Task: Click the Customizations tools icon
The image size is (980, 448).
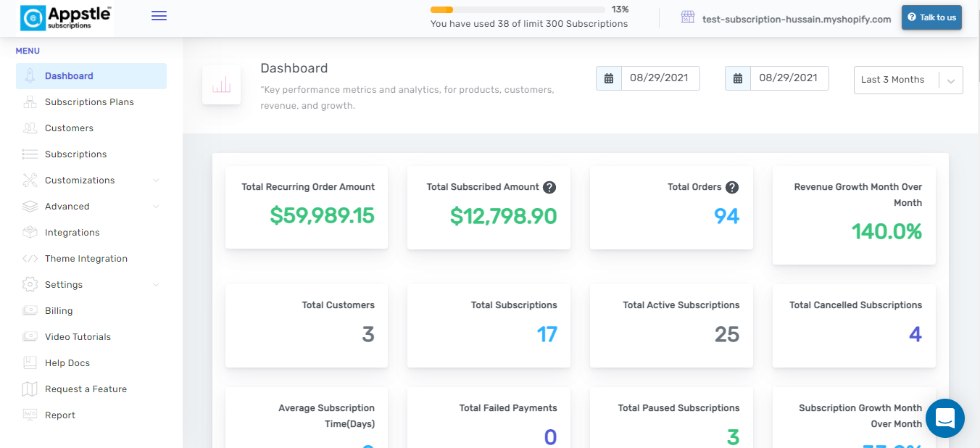Action: click(x=30, y=181)
